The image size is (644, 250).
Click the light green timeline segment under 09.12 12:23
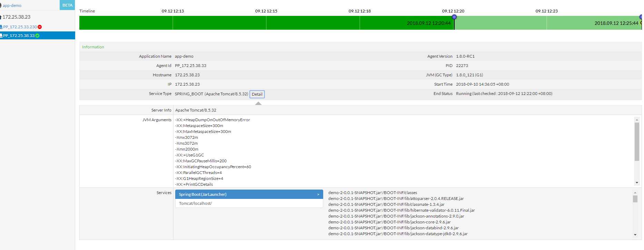click(x=547, y=23)
